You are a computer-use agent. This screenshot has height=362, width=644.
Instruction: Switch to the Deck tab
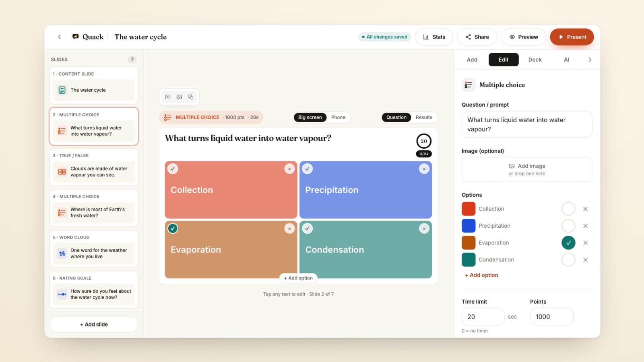coord(535,60)
